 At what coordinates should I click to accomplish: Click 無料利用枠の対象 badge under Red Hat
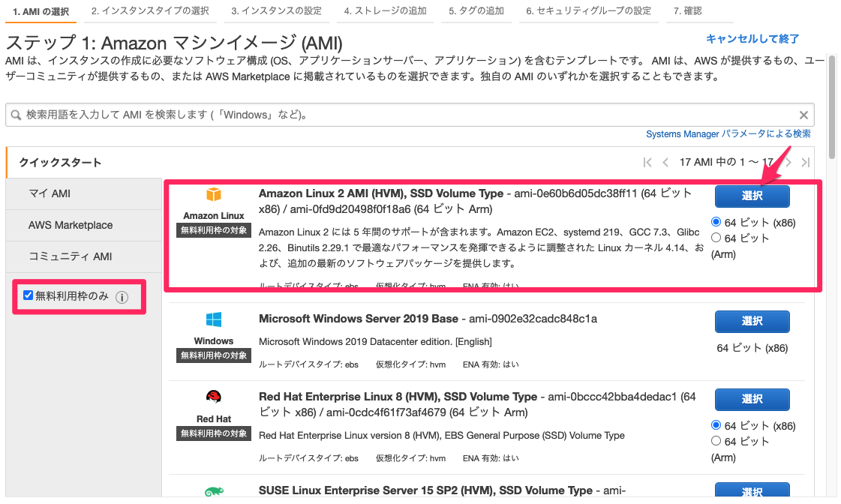coord(214,433)
